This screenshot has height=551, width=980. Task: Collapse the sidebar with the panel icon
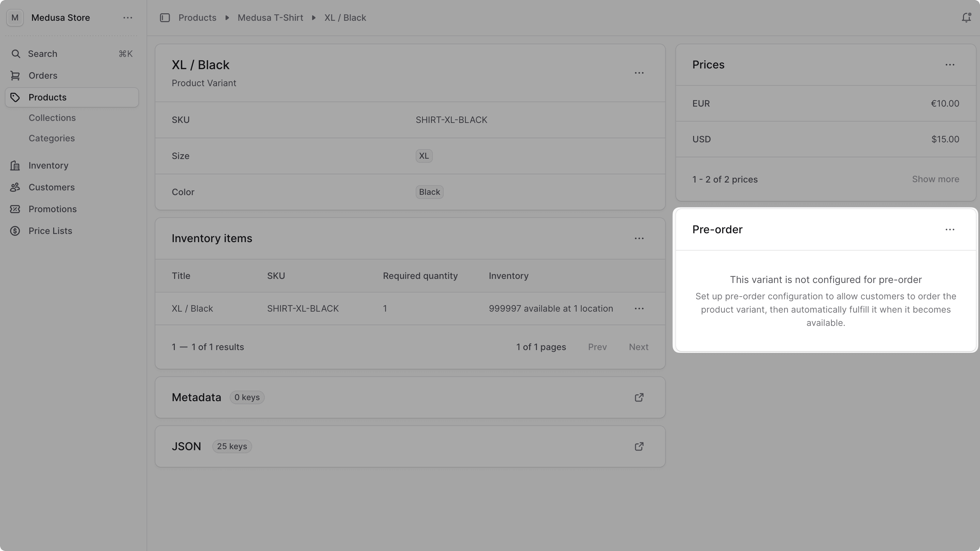click(x=165, y=17)
